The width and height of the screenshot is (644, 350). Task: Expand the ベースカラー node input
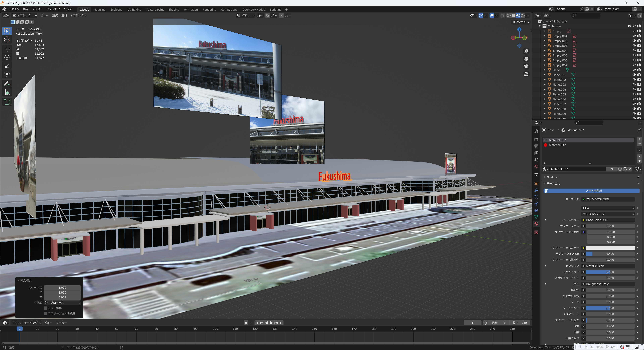pos(546,220)
